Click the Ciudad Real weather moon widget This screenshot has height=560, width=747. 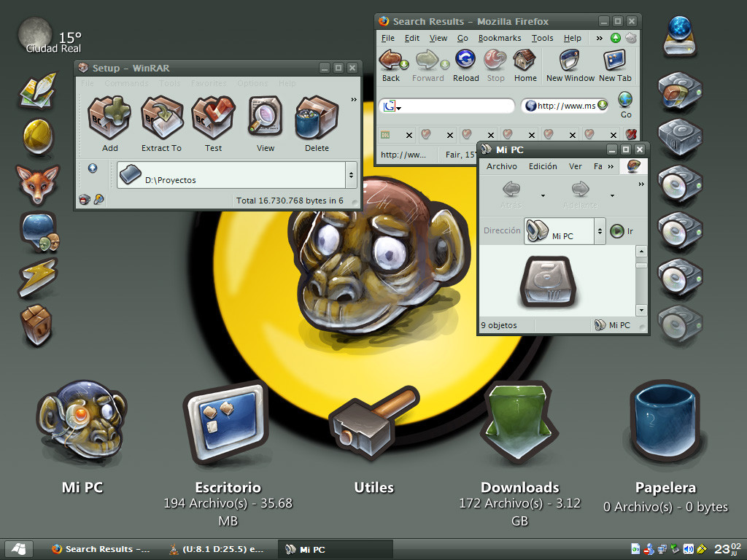click(x=34, y=34)
